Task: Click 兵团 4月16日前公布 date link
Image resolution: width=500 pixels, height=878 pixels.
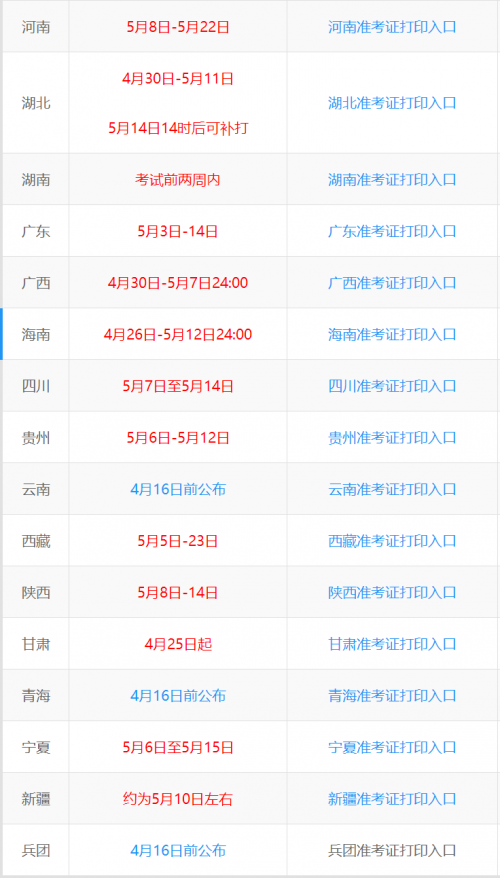Action: [178, 851]
